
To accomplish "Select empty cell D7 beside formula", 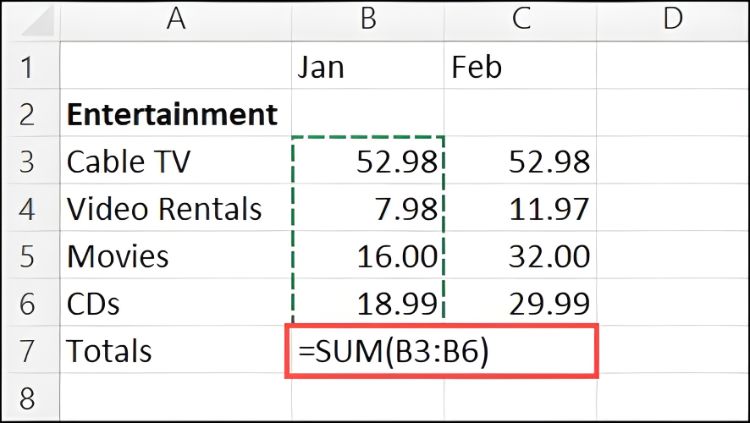I will tap(673, 350).
